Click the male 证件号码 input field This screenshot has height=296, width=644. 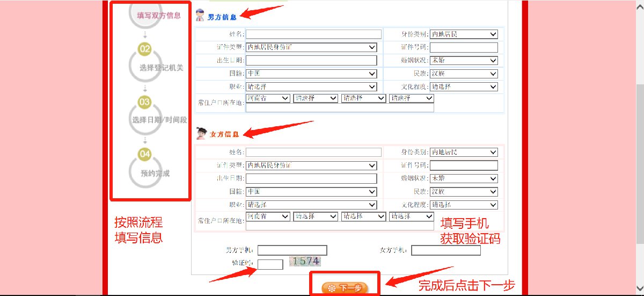464,47
